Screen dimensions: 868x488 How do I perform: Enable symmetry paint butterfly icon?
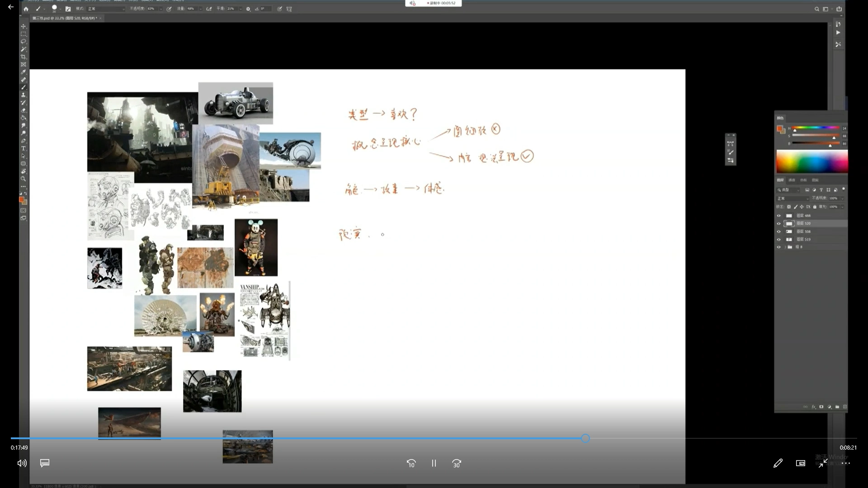coord(289,9)
